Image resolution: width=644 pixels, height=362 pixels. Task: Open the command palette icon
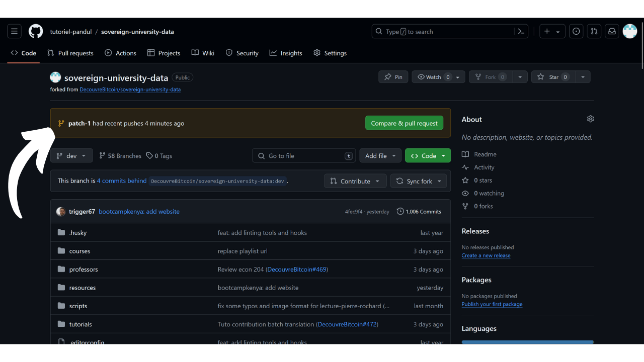coord(521,32)
